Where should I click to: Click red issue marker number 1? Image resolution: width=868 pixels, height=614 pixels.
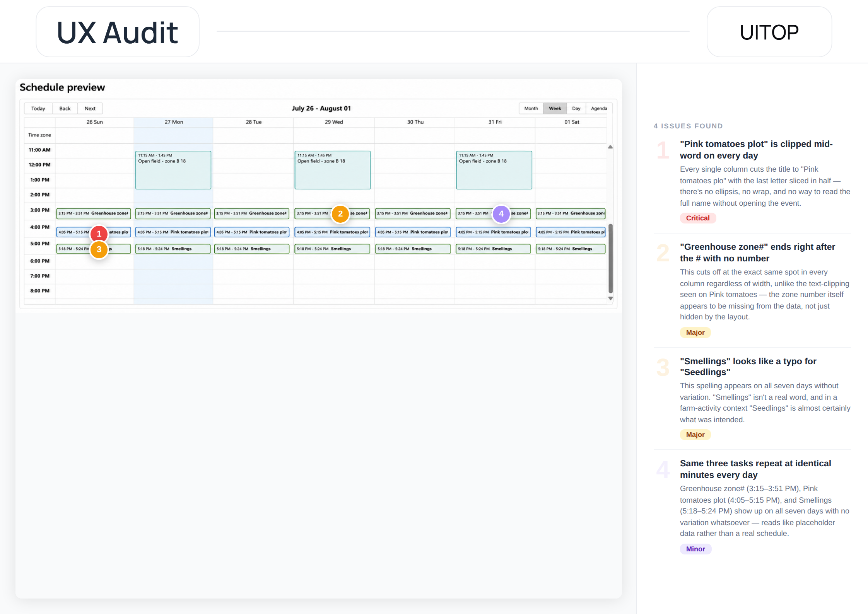99,234
